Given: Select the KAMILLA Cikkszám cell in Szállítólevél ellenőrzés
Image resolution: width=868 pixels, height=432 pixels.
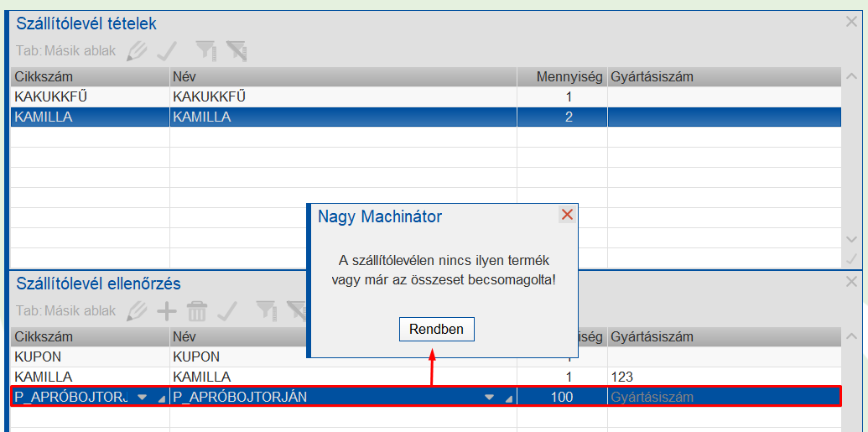Looking at the screenshot, I should click(x=91, y=377).
